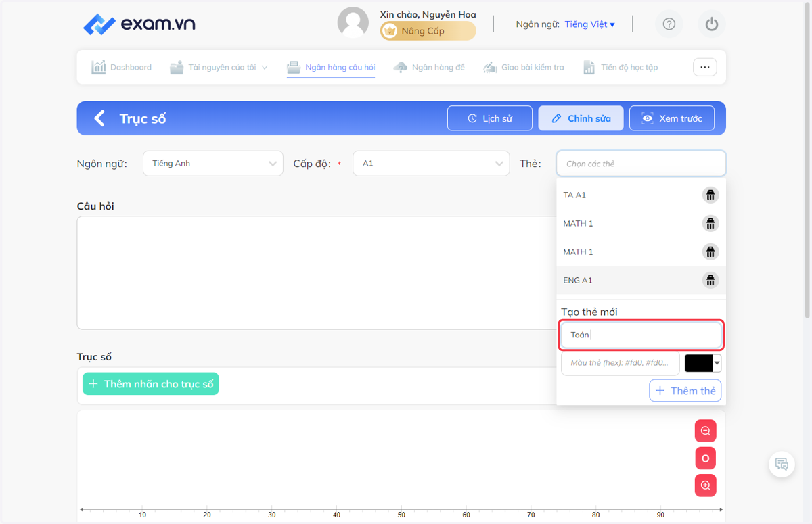Image resolution: width=812 pixels, height=524 pixels.
Task: Click the new tag name input field
Action: [x=641, y=335]
